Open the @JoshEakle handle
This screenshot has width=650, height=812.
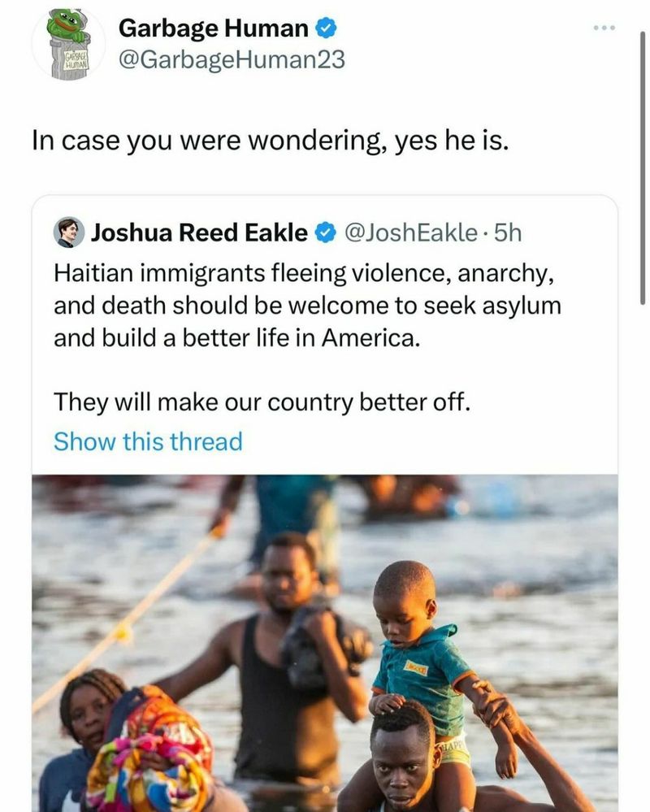pyautogui.click(x=411, y=232)
